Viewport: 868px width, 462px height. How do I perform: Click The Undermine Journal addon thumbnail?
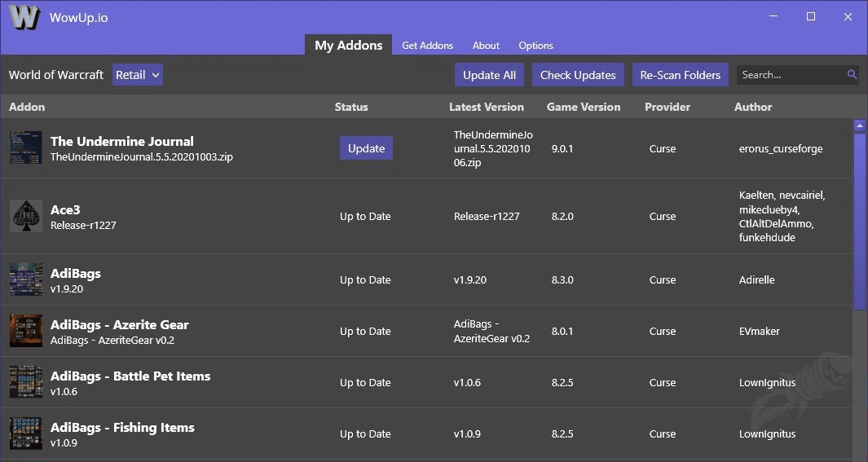click(x=26, y=148)
